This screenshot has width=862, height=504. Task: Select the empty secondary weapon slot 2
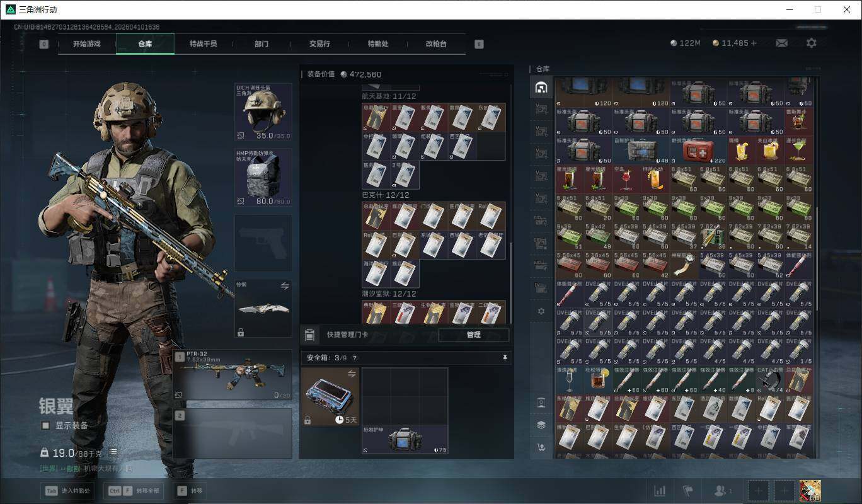tap(233, 433)
